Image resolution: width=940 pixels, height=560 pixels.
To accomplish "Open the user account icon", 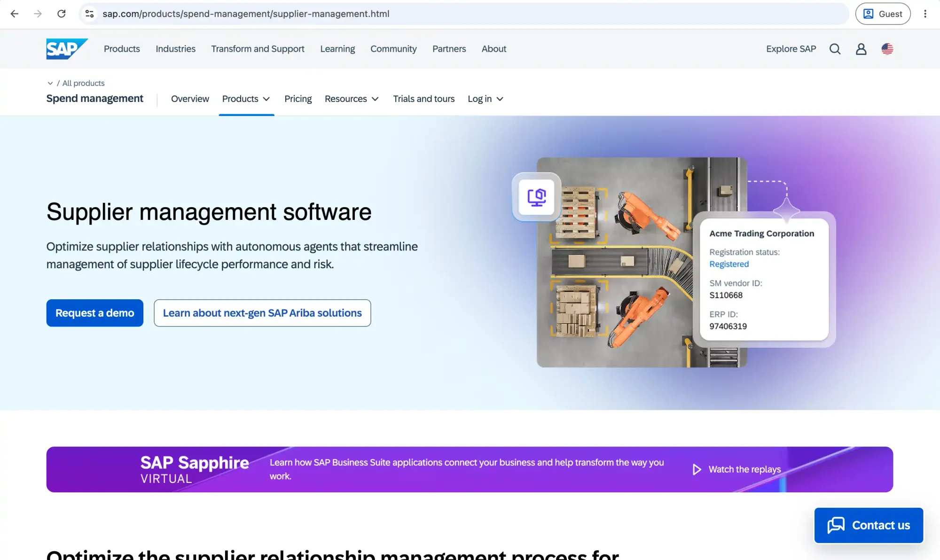I will tap(861, 49).
